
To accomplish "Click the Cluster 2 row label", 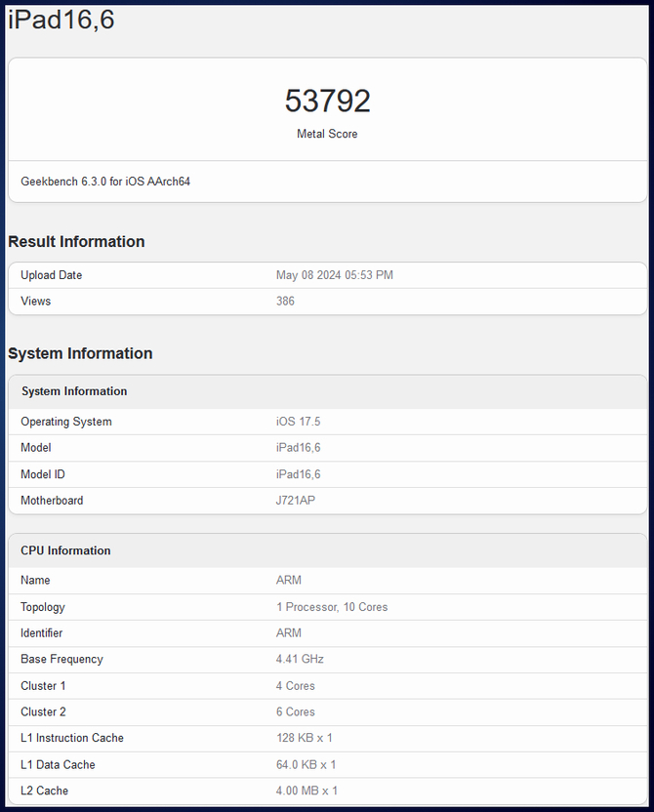I will coord(44,711).
